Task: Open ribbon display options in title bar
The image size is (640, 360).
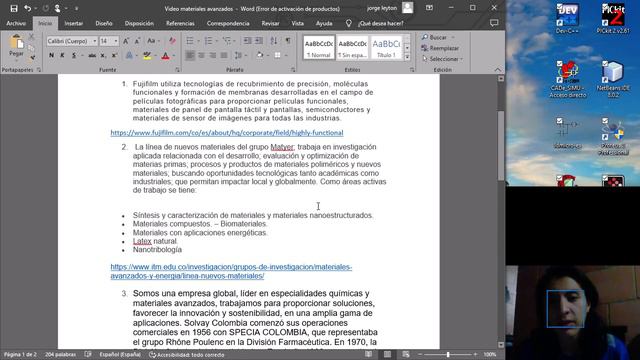Action: [x=429, y=8]
